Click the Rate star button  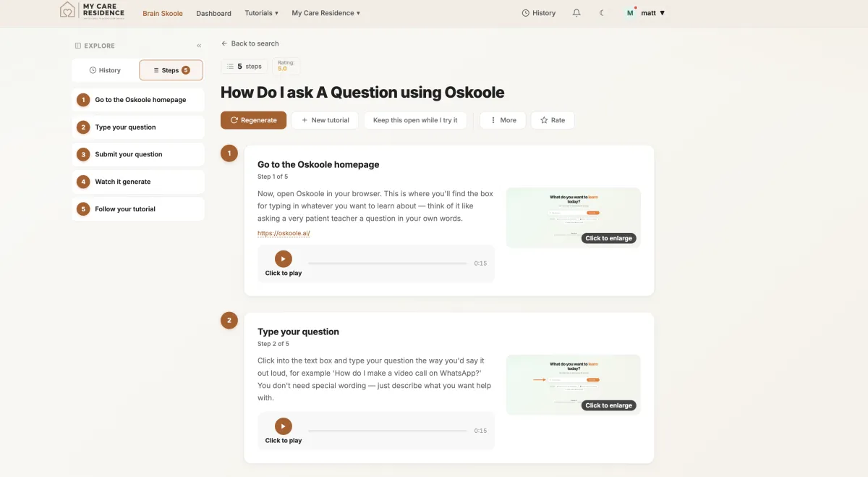(x=553, y=120)
